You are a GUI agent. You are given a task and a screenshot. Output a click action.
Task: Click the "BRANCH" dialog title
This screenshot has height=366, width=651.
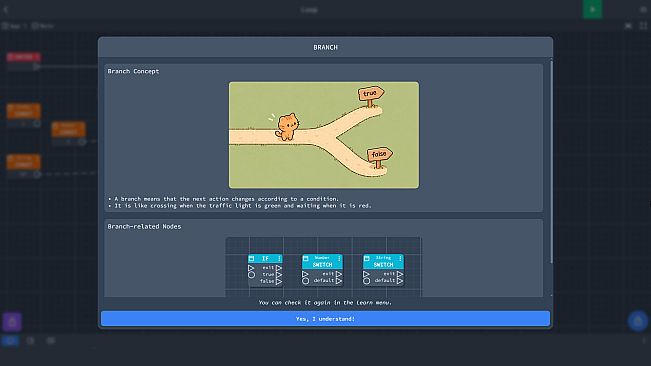pyautogui.click(x=326, y=47)
